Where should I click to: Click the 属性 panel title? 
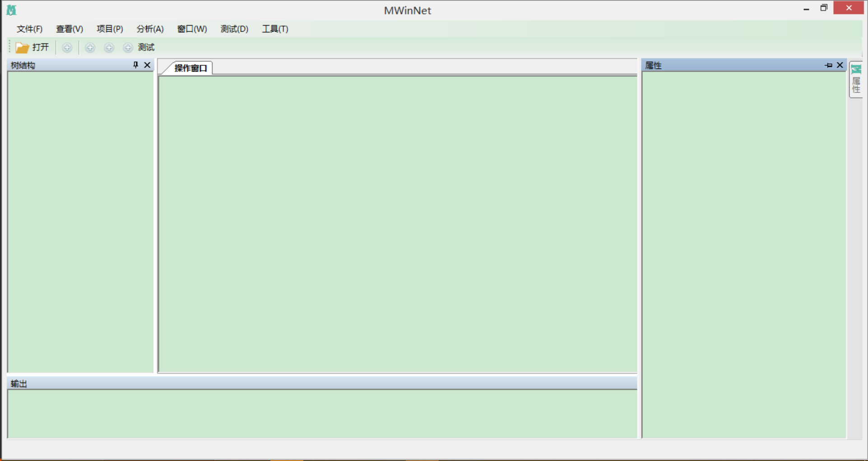pyautogui.click(x=653, y=65)
